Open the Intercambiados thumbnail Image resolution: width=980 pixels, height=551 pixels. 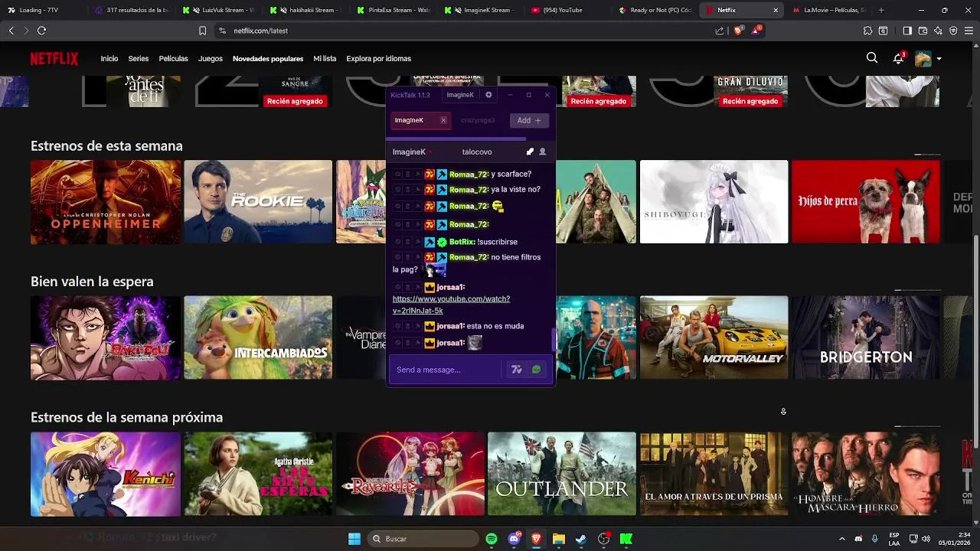(258, 337)
